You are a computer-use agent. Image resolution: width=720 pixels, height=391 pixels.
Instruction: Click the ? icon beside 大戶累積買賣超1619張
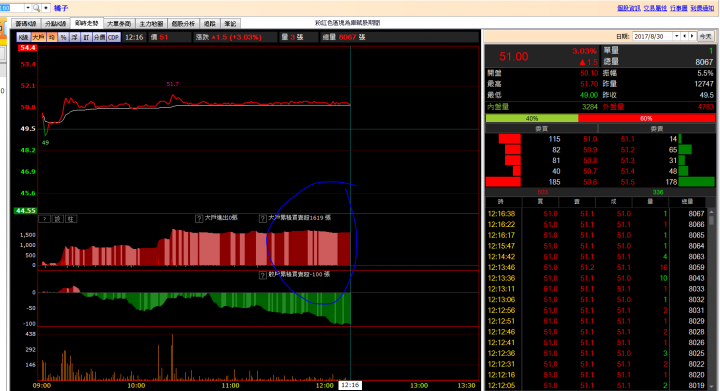[x=263, y=218]
